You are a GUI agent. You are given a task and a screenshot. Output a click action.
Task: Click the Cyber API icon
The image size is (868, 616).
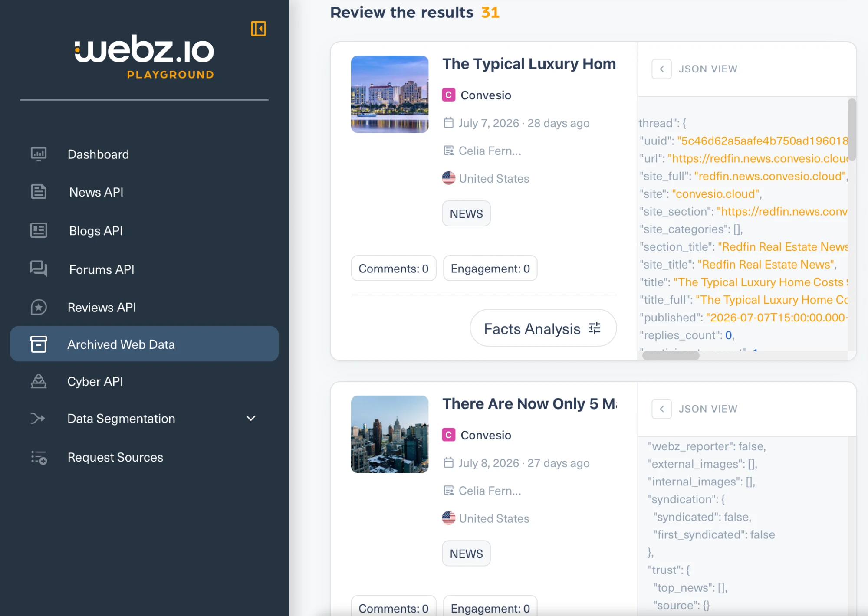click(x=39, y=381)
